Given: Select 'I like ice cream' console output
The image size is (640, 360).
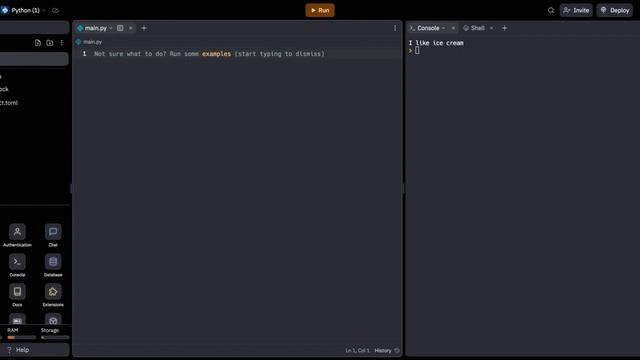Looking at the screenshot, I should tap(436, 43).
